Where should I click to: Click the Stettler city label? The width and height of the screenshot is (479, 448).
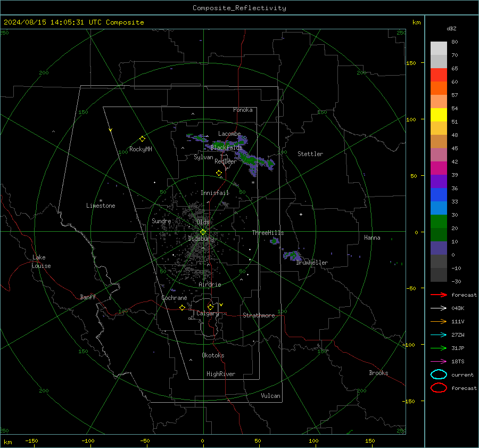click(x=310, y=154)
